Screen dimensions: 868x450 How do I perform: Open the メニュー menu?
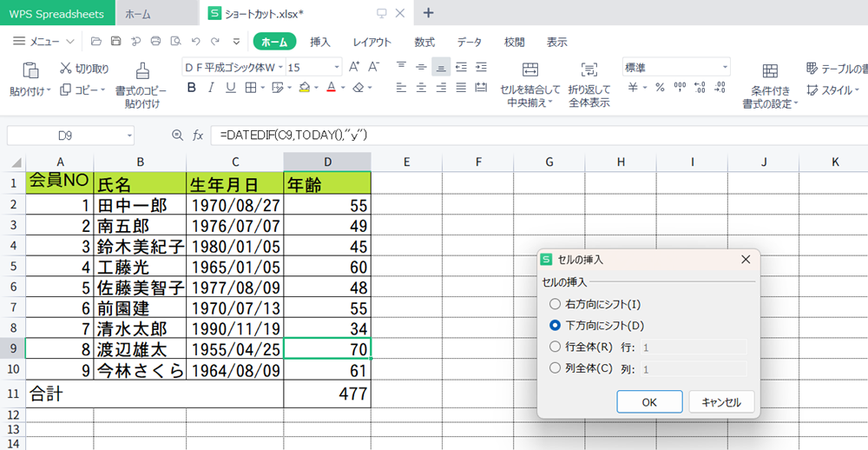coord(43,42)
